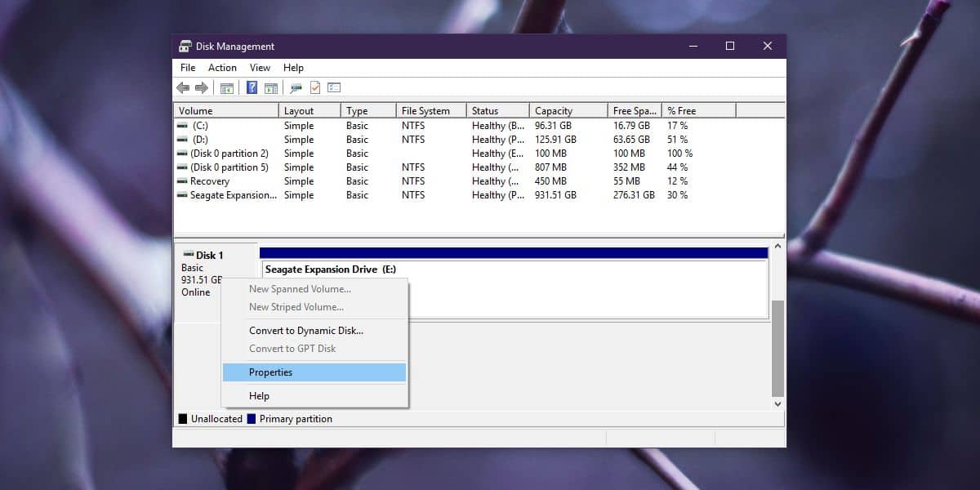Screen dimensions: 980x490
Task: Click the scroll down arrow of disk pane
Action: click(777, 403)
